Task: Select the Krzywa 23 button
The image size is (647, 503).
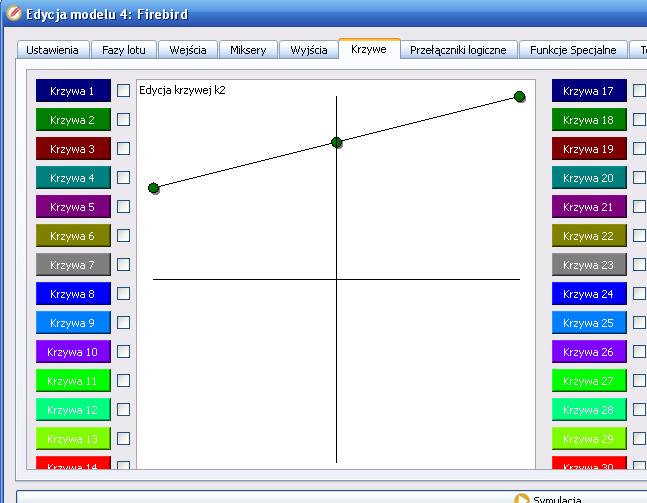Action: (589, 264)
